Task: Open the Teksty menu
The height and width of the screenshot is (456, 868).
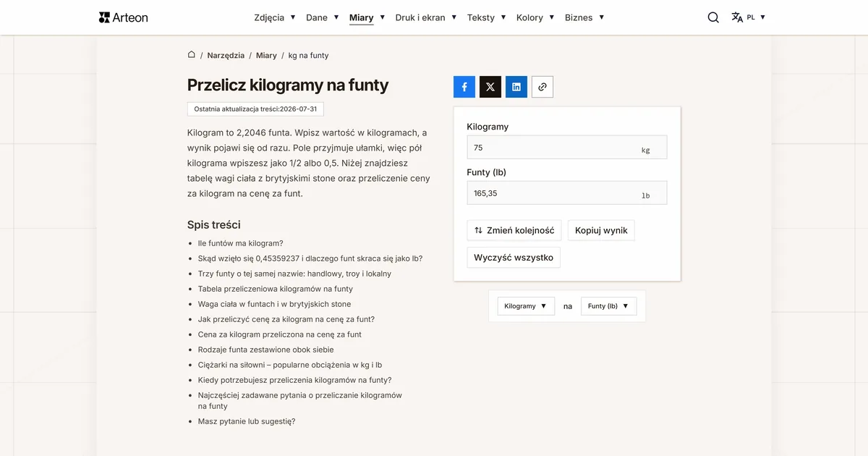Action: pyautogui.click(x=487, y=17)
